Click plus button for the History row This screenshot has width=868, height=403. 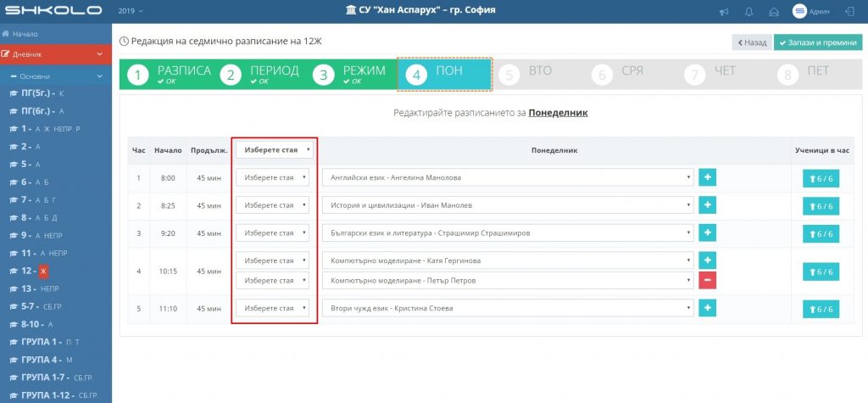pos(708,204)
